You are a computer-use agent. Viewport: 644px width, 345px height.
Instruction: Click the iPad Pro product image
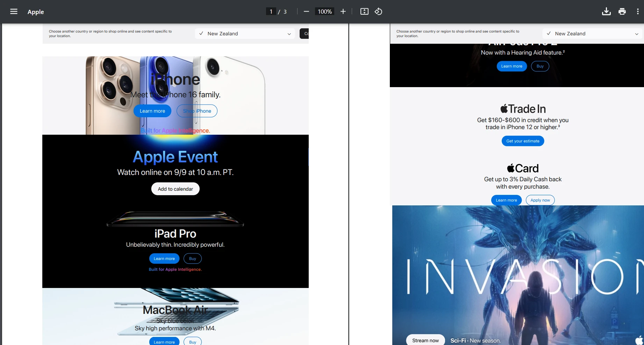[x=176, y=219]
